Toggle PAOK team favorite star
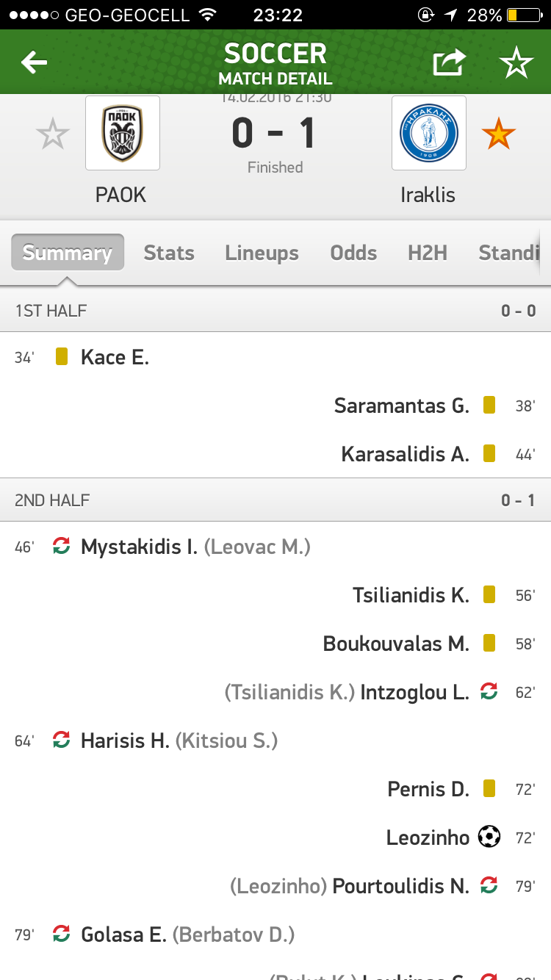Image resolution: width=551 pixels, height=980 pixels. point(53,134)
